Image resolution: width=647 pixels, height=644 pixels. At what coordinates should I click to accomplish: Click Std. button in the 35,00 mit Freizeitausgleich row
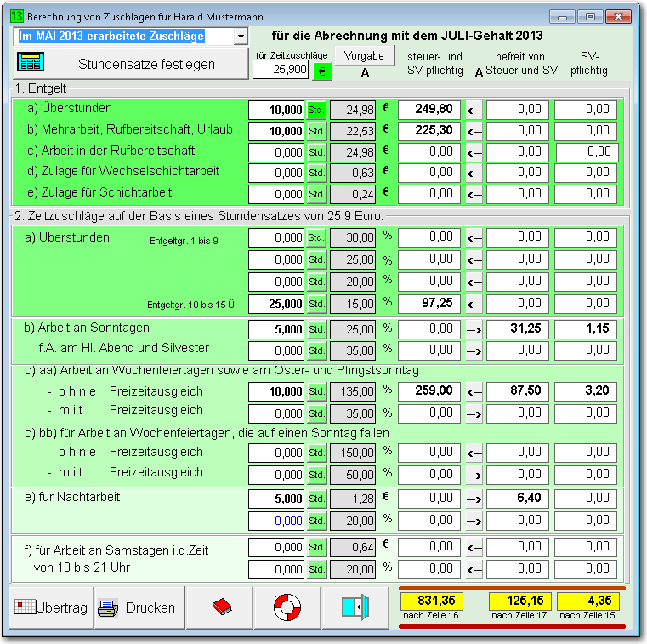tap(316, 413)
